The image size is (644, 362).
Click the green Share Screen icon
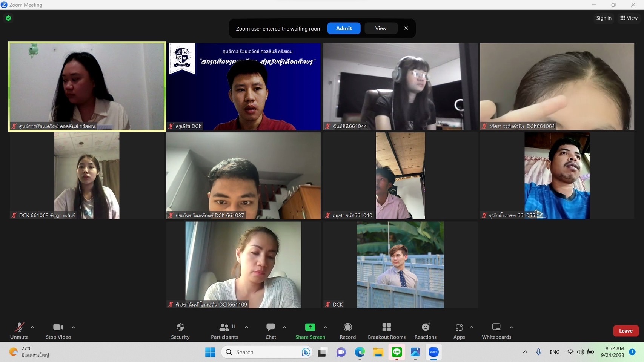[x=310, y=327]
